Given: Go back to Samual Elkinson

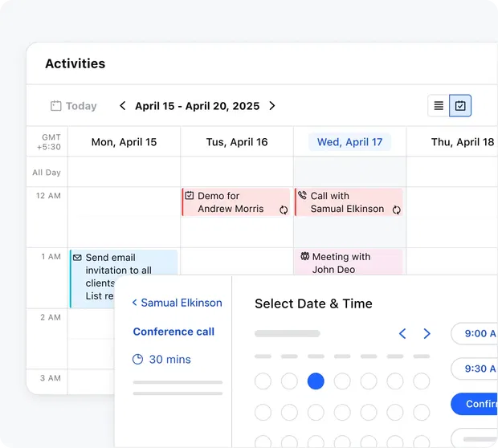Looking at the screenshot, I should (x=177, y=303).
